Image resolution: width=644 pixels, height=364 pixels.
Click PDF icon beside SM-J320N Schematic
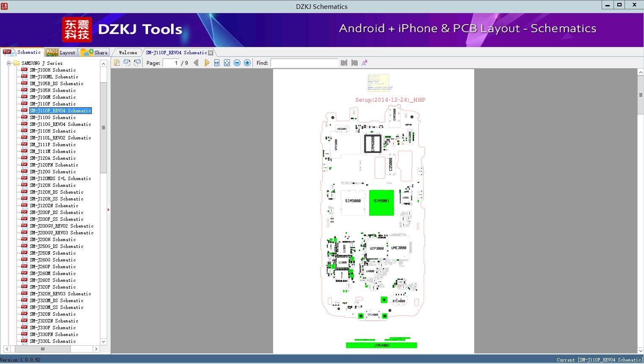pyautogui.click(x=24, y=314)
